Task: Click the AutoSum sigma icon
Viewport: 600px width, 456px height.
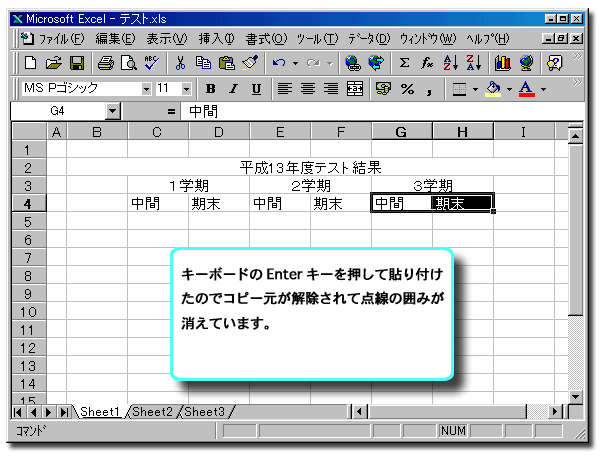Action: click(x=404, y=63)
